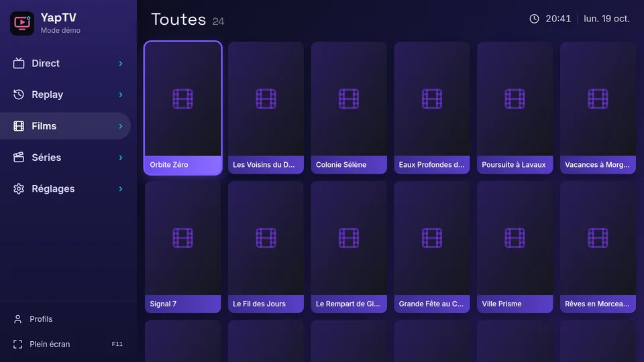Click the film icon on Colonie Sélène poster
The width and height of the screenshot is (644, 362).
[349, 99]
